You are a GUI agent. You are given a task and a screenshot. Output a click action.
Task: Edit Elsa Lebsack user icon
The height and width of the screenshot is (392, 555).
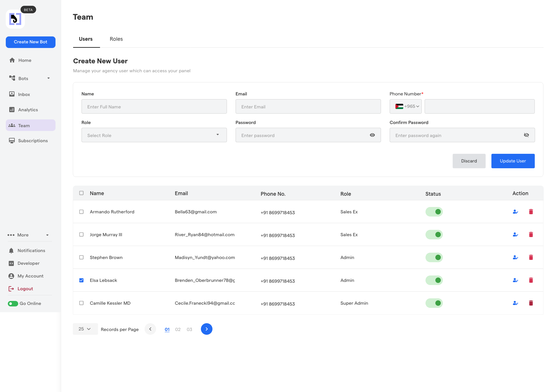point(515,280)
